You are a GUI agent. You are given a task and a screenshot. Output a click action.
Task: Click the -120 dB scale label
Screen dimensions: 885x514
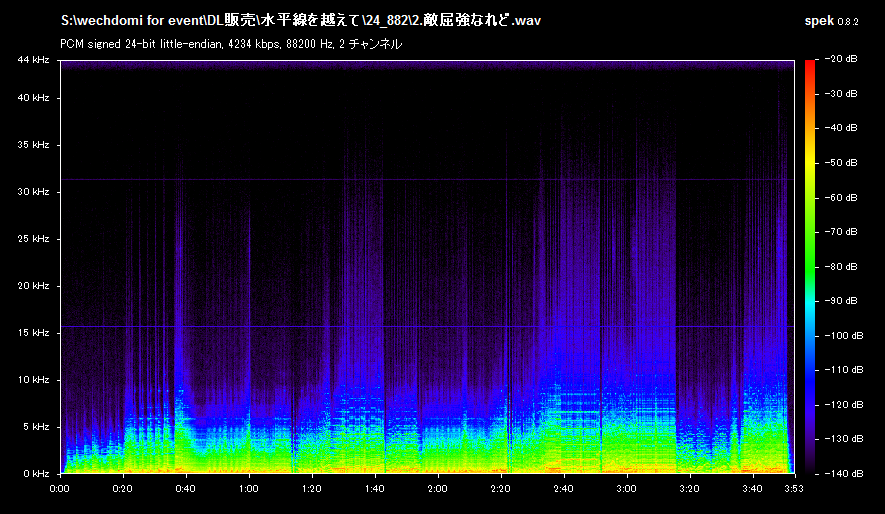coord(844,405)
